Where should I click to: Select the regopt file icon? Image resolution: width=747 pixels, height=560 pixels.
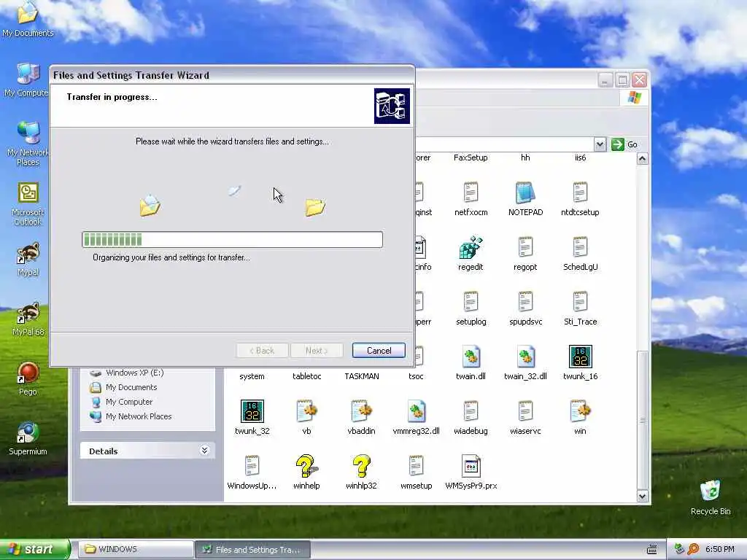(525, 248)
